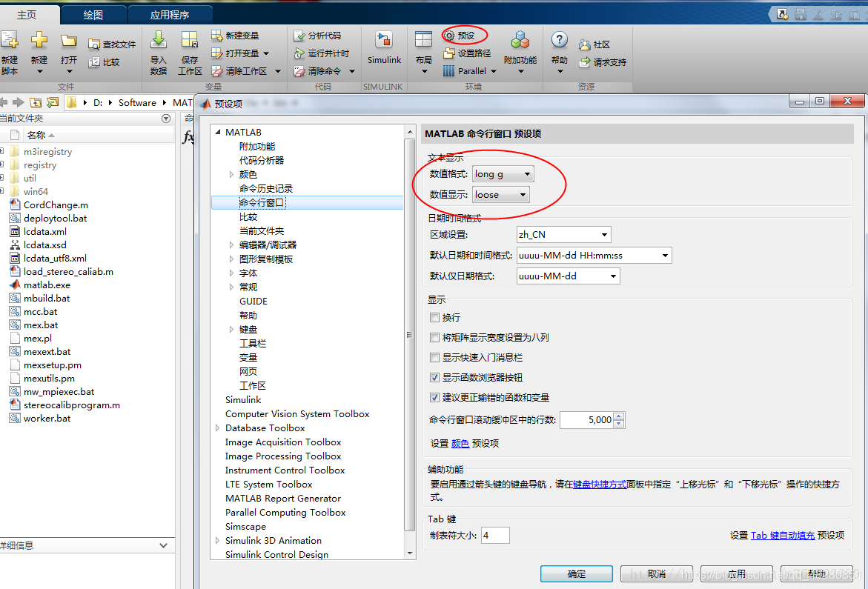Click the 打开变量 (Open Variable) icon
This screenshot has width=868, height=589.
tap(216, 53)
